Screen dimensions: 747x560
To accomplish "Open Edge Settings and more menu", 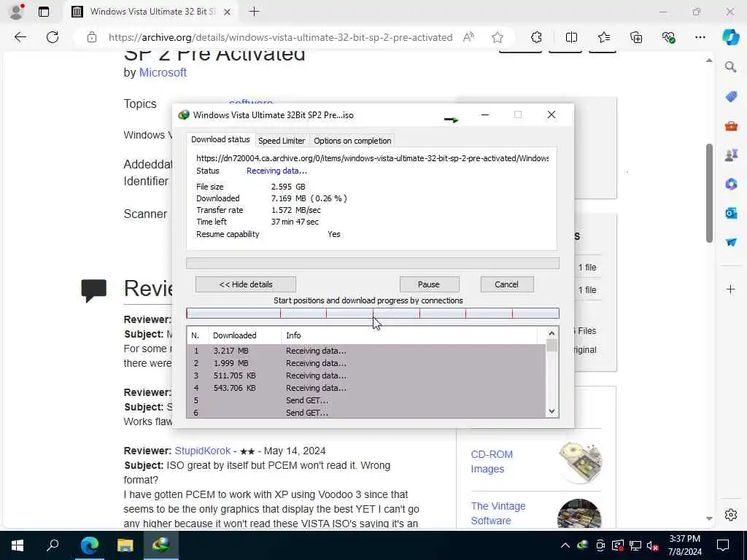I will click(700, 37).
